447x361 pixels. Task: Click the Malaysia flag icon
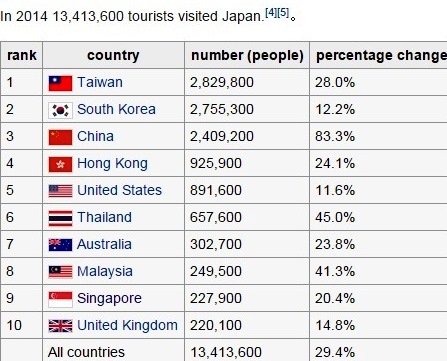tap(60, 272)
